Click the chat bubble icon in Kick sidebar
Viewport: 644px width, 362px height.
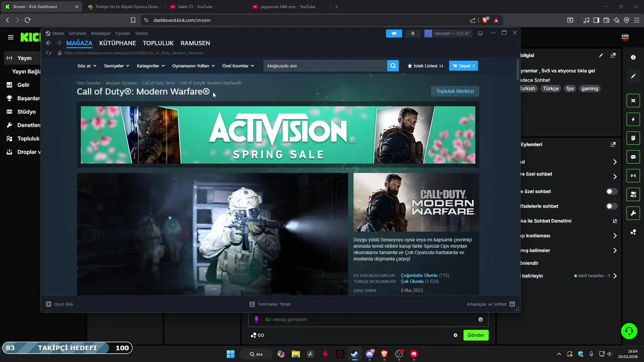[633, 157]
